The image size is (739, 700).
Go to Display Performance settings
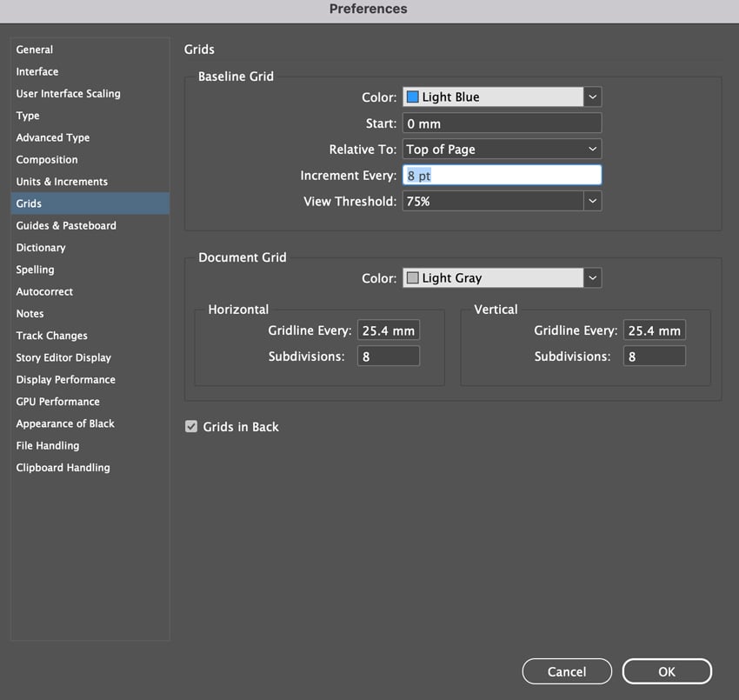[65, 380]
